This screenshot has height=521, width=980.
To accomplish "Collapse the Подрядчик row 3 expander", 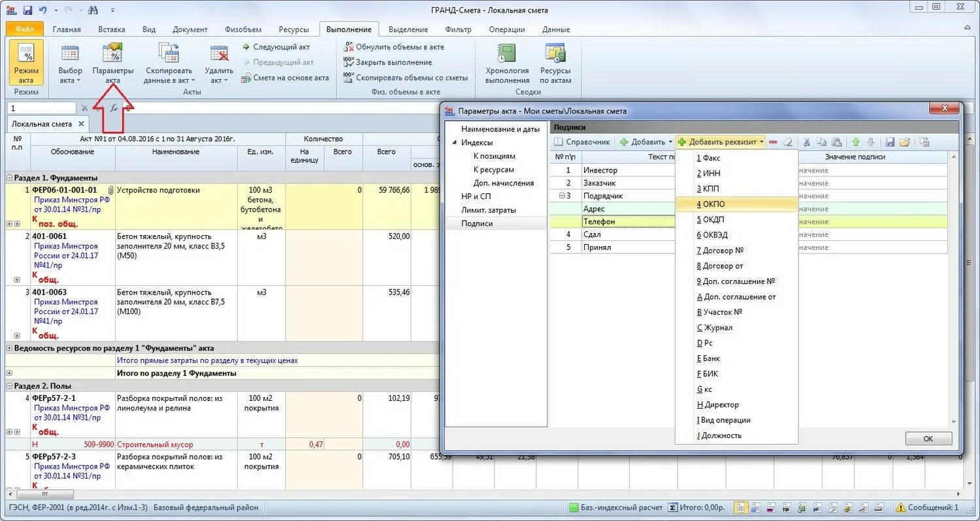I will pos(562,196).
